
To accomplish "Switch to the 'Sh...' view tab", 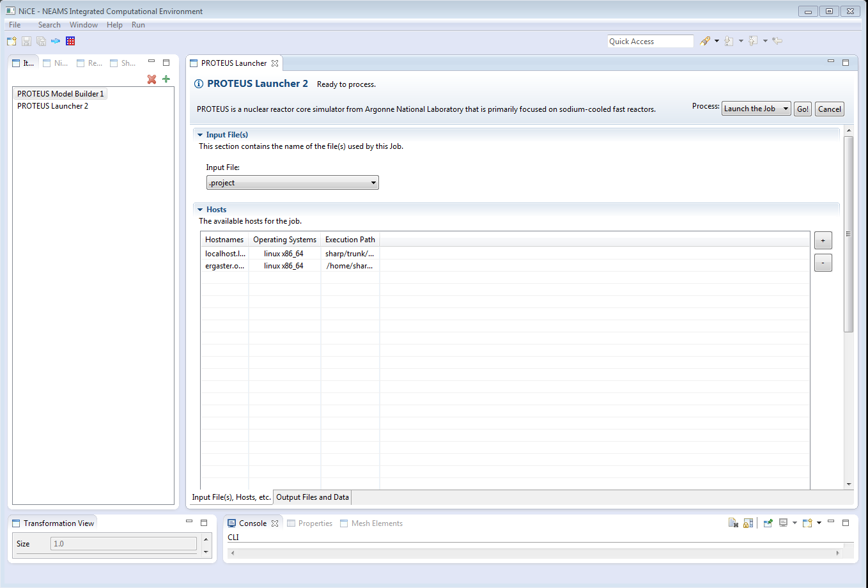I will point(123,63).
